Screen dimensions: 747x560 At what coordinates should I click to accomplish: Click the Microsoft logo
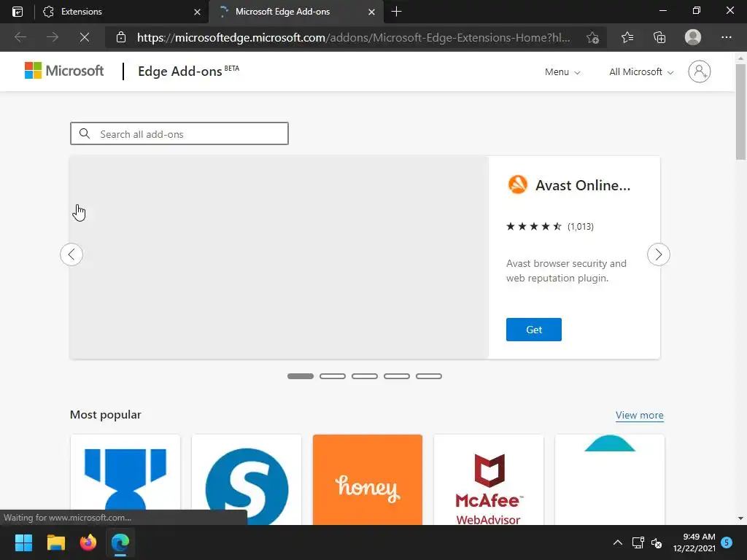[64, 71]
